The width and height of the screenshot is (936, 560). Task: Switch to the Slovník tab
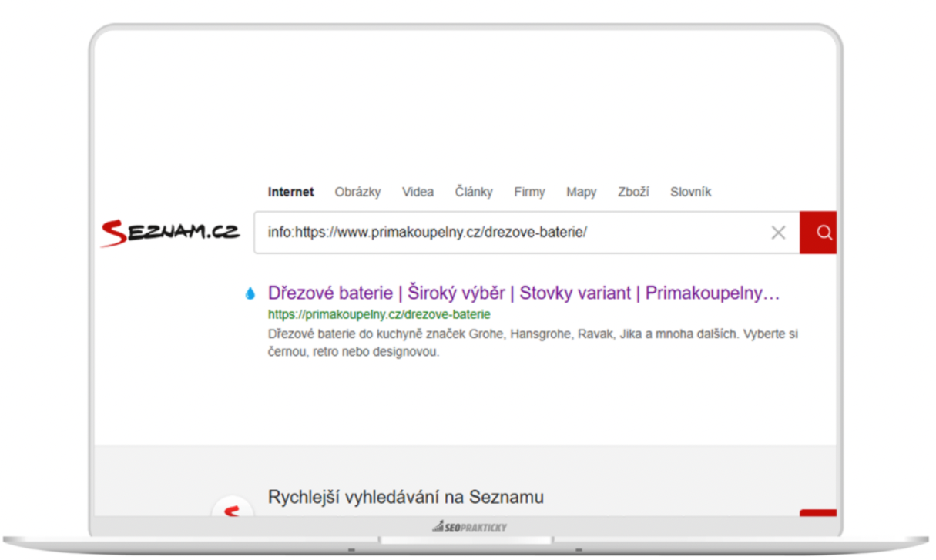[691, 192]
